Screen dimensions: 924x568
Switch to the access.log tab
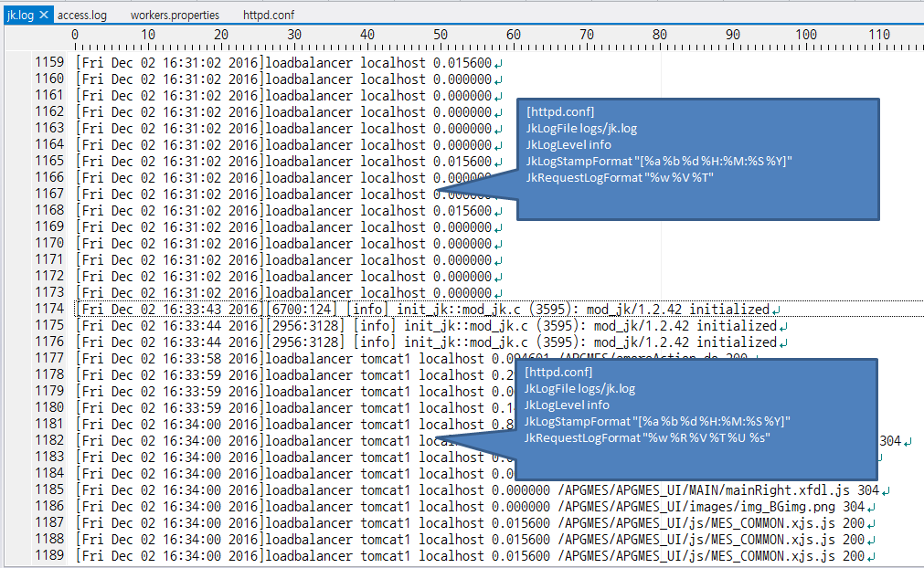(x=82, y=16)
